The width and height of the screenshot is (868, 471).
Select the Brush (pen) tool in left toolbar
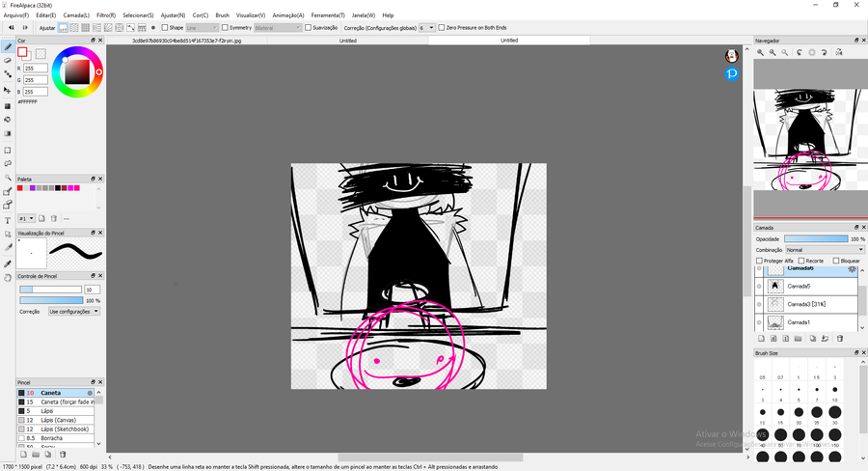(8, 47)
